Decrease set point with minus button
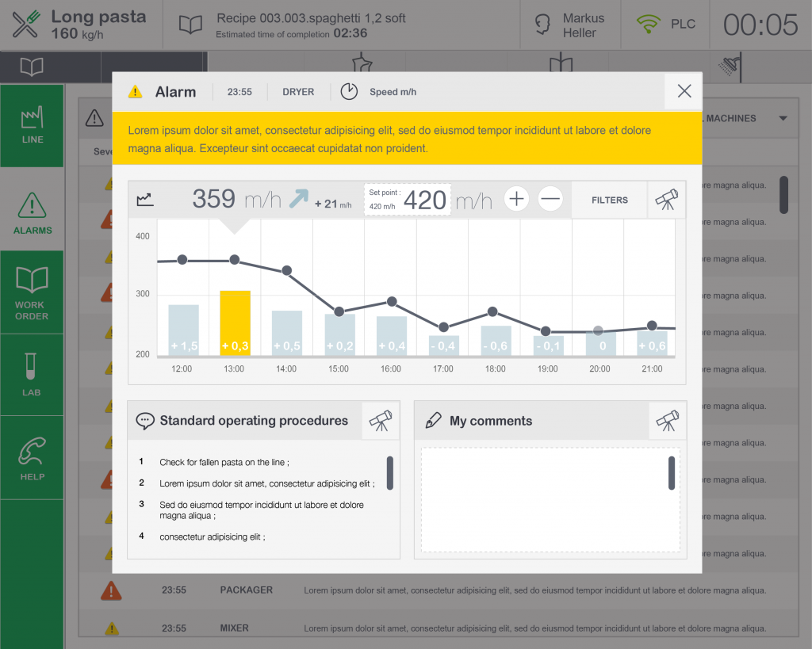The width and height of the screenshot is (812, 649). pyautogui.click(x=550, y=199)
